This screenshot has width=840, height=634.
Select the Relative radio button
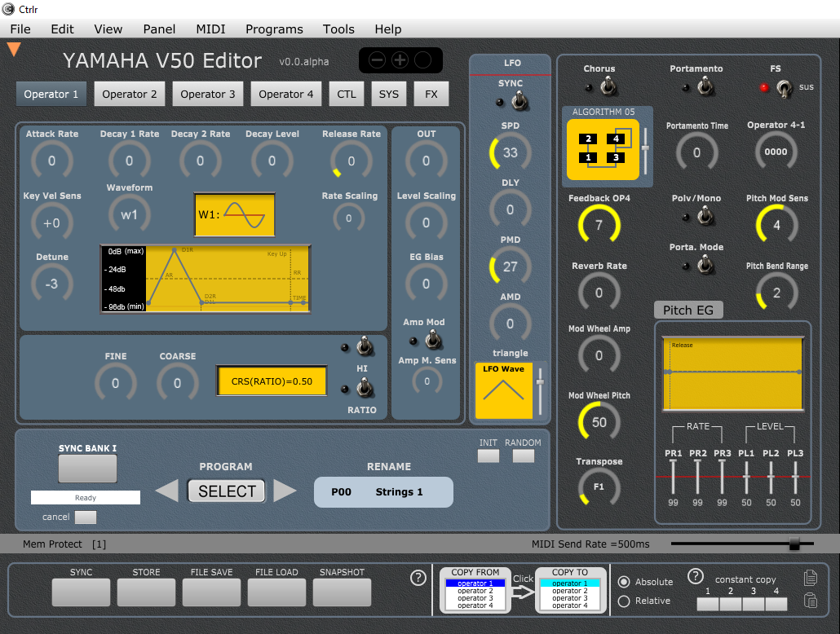(624, 601)
